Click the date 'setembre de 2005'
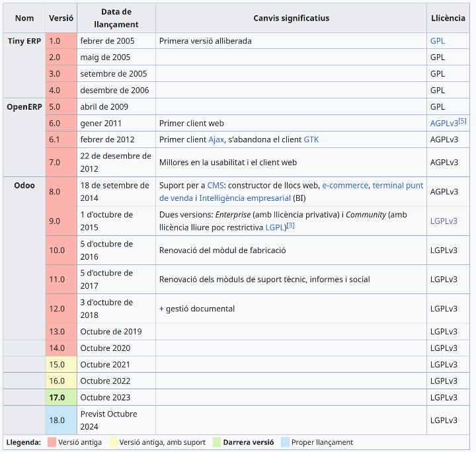 114,74
